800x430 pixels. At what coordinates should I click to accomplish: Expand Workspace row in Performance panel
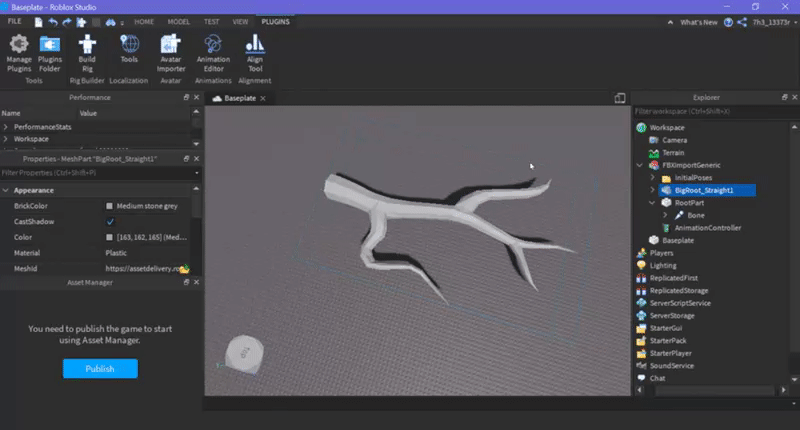(6, 139)
